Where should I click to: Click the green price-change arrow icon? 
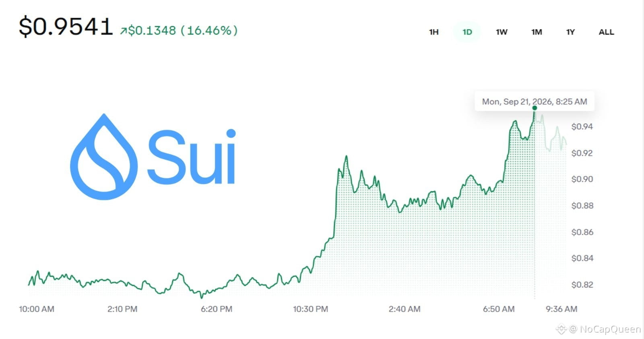[x=123, y=31]
